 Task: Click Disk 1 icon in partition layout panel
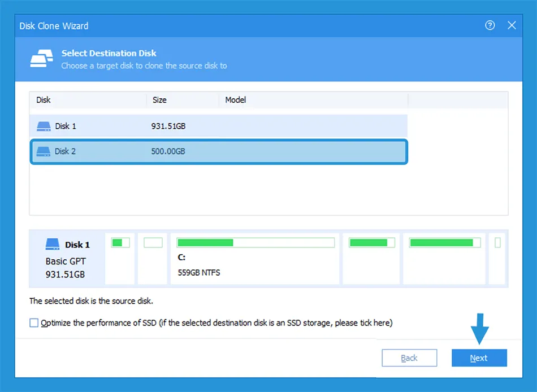pyautogui.click(x=53, y=245)
